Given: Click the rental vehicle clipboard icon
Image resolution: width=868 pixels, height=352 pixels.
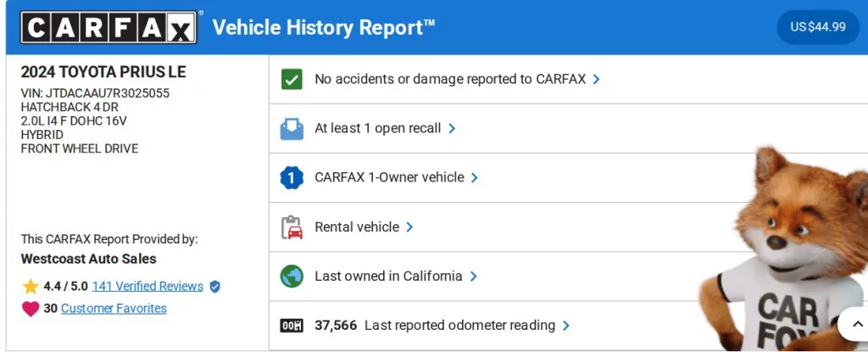Looking at the screenshot, I should pos(292,227).
